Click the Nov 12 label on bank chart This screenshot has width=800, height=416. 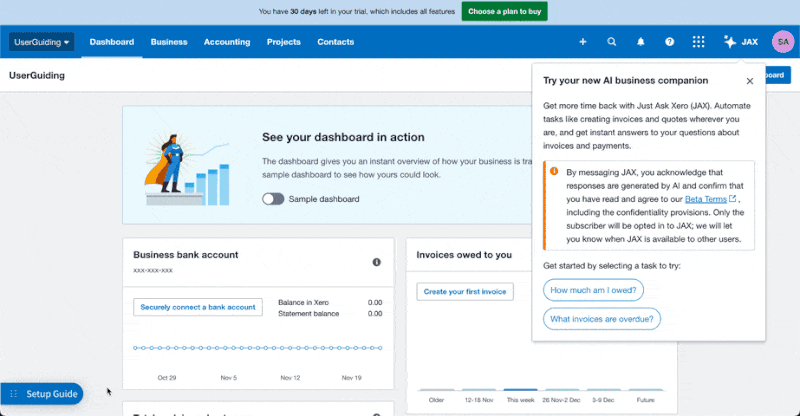click(290, 378)
